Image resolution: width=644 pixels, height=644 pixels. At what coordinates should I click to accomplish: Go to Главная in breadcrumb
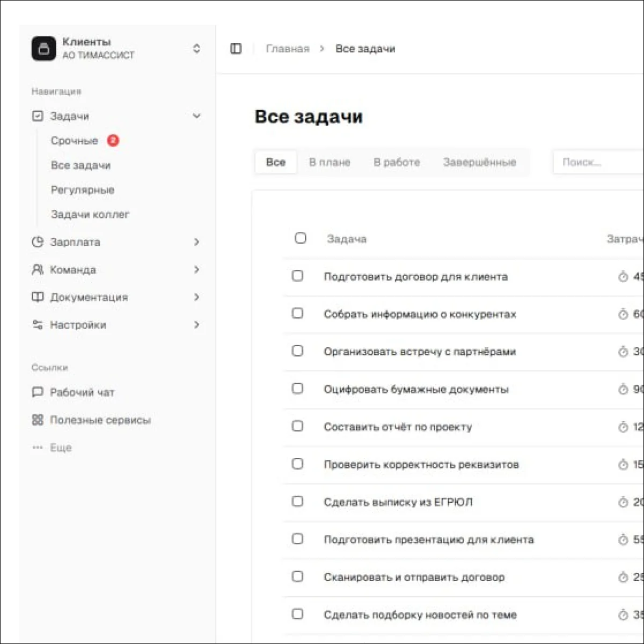288,49
